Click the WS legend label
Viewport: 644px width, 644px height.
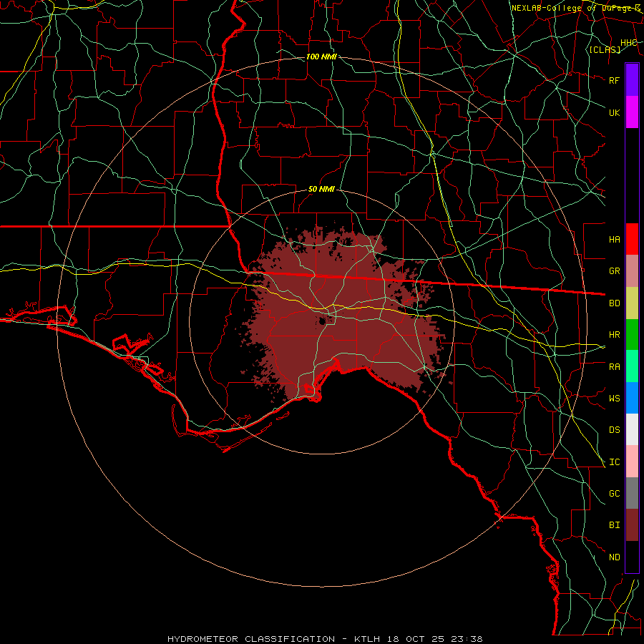tap(615, 399)
